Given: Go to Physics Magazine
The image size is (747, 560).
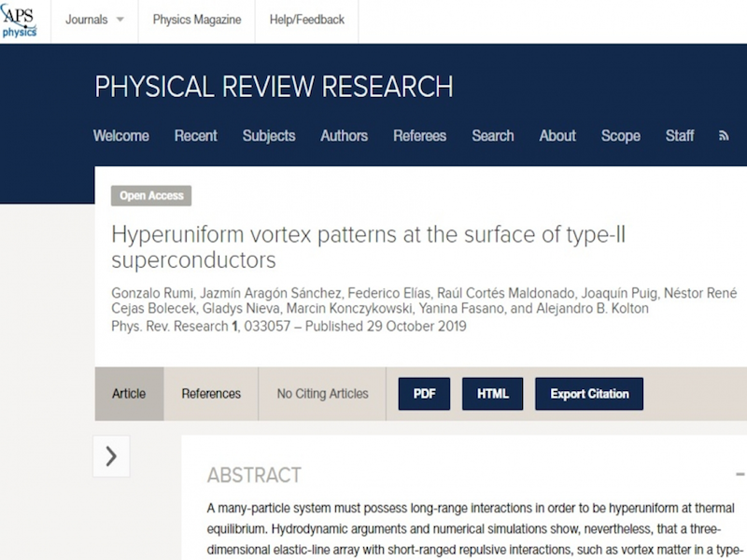Looking at the screenshot, I should click(197, 20).
